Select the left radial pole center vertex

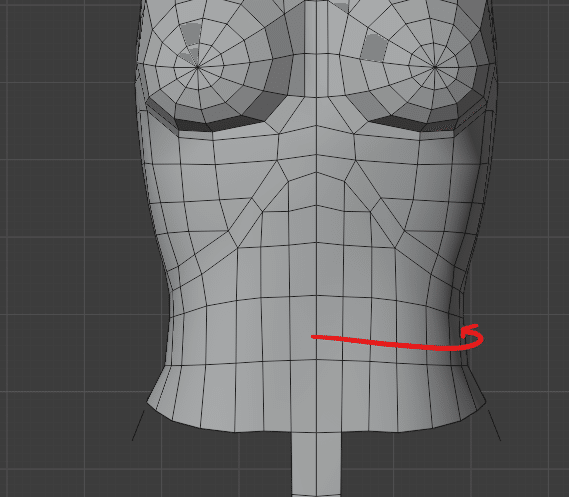197,67
